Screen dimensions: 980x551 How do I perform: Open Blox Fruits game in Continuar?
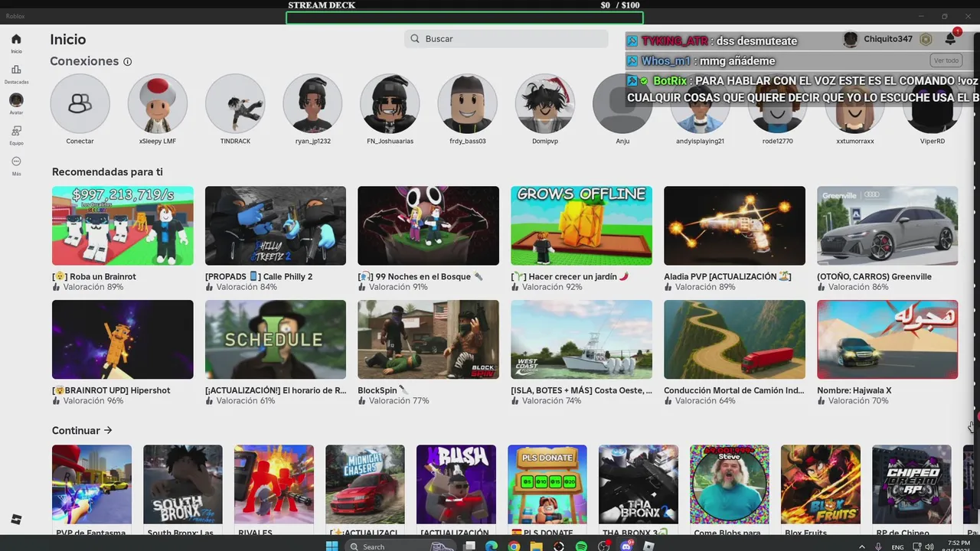[x=821, y=484]
